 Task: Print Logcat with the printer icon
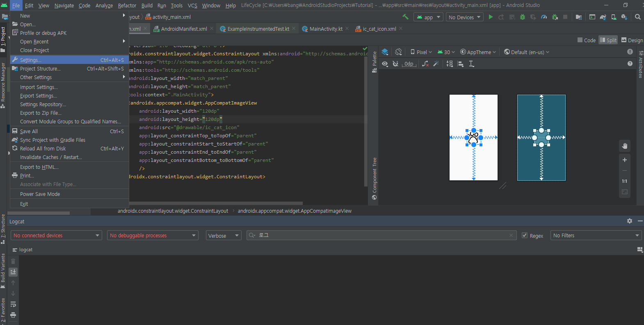(x=13, y=315)
